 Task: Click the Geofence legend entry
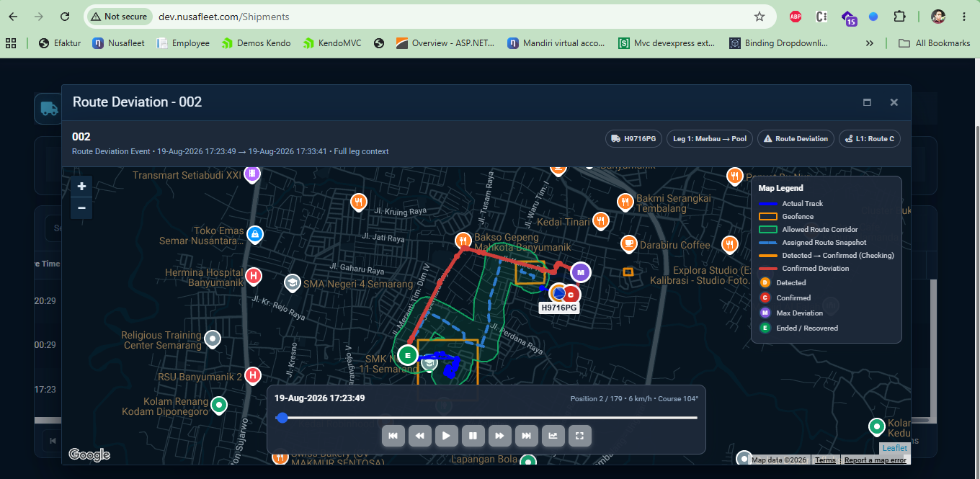pos(786,216)
